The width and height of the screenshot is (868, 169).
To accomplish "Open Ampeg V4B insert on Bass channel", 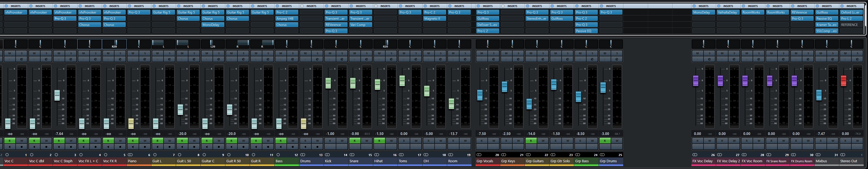I will (287, 18).
